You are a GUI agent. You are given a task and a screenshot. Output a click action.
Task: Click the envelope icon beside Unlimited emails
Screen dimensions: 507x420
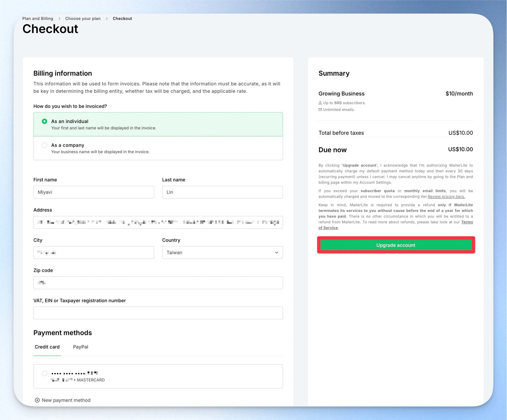pyautogui.click(x=320, y=110)
